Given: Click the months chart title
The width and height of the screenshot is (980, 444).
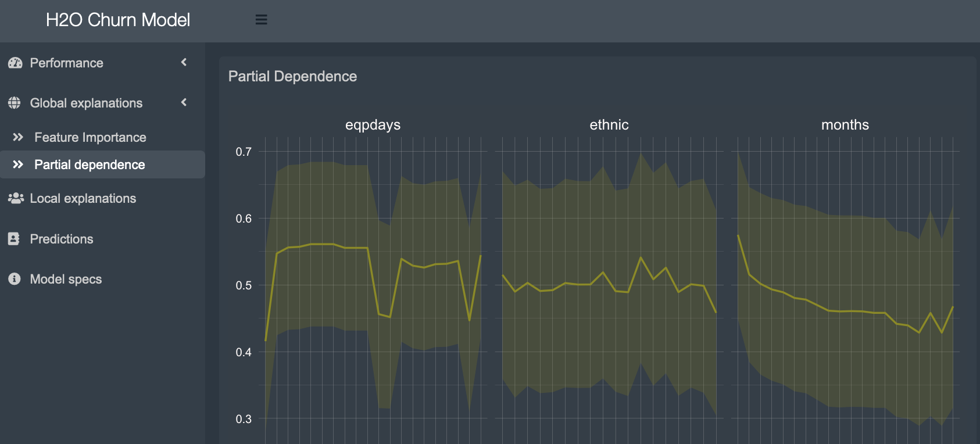Looking at the screenshot, I should click(x=845, y=125).
